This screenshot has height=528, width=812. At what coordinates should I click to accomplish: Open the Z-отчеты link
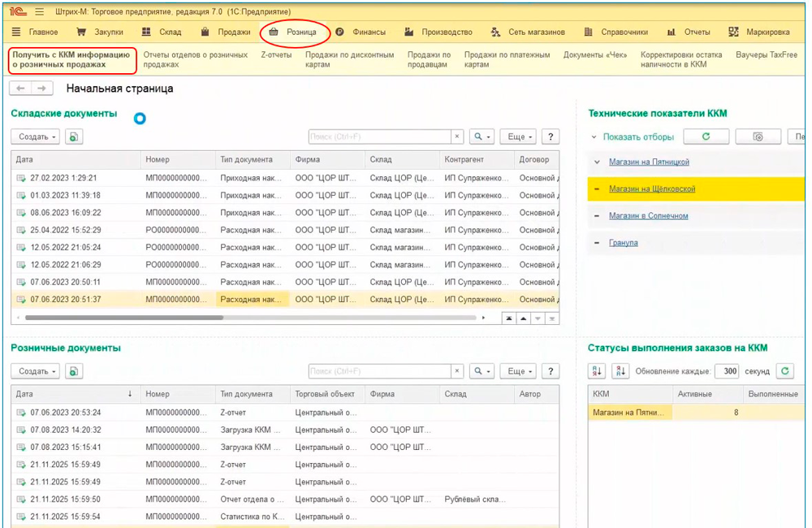click(276, 55)
